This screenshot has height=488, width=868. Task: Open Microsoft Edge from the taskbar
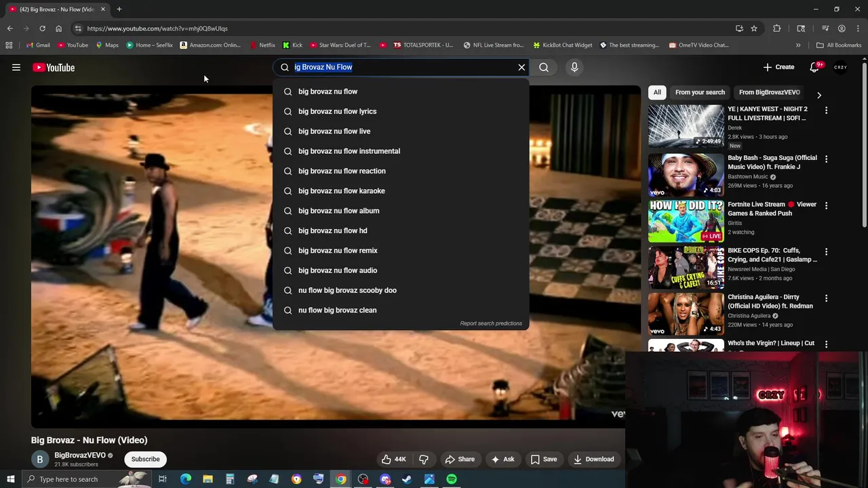pos(186,479)
